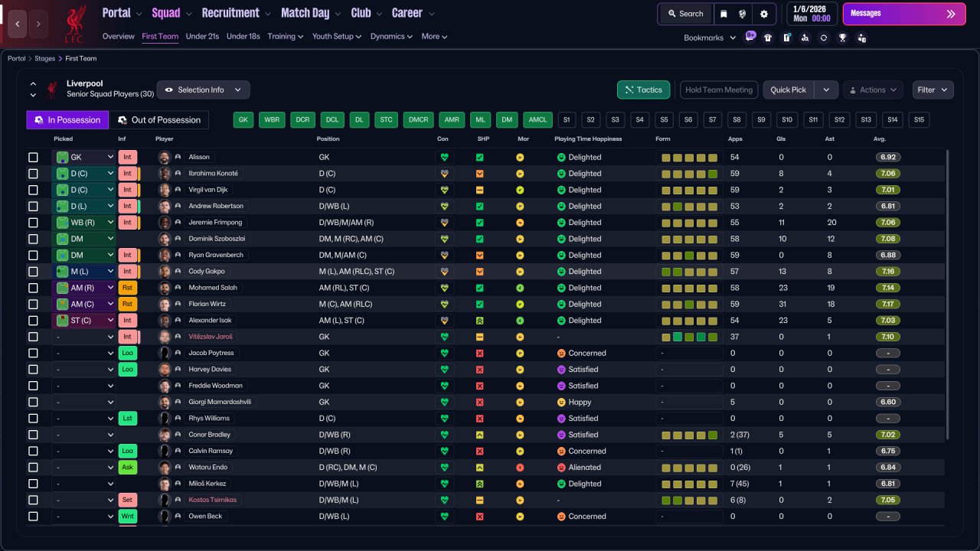Screen dimensions: 980x551
Task: Click the shirt icon in bookmarks row
Action: [768, 37]
